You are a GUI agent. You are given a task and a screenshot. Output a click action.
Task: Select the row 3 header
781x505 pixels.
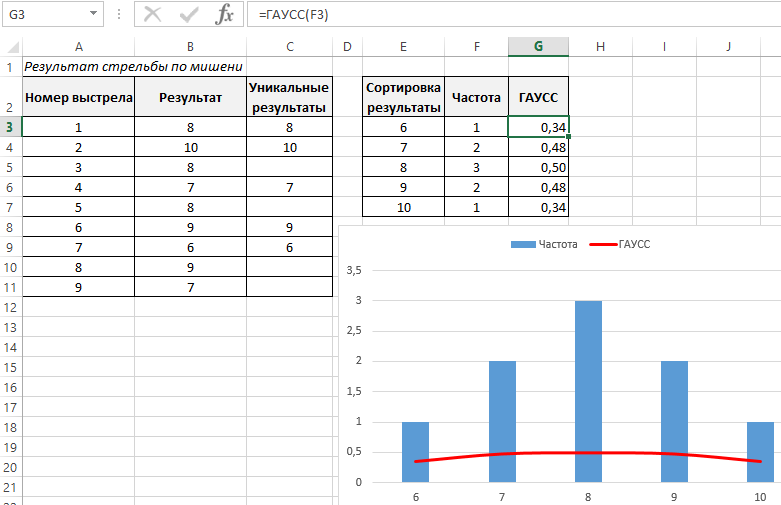point(11,127)
